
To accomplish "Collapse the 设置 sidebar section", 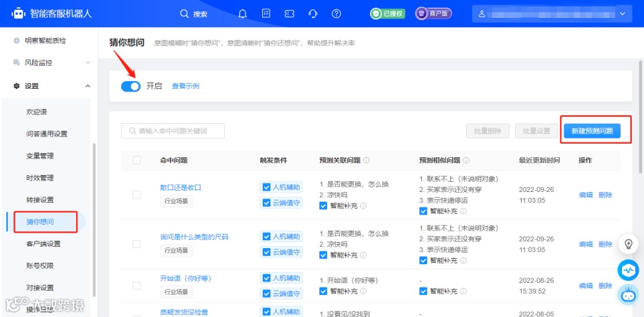I will (x=88, y=86).
